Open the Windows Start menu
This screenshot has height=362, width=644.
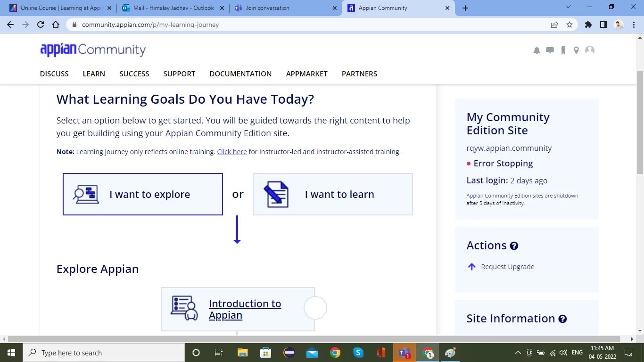coord(11,353)
